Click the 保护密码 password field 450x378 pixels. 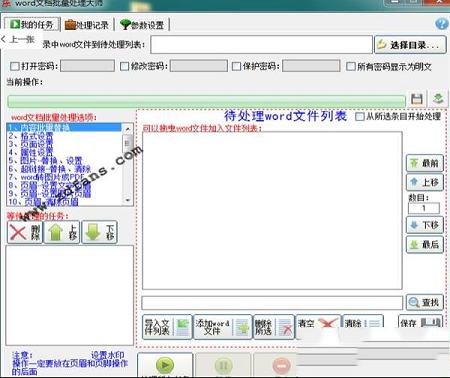[x=311, y=66]
